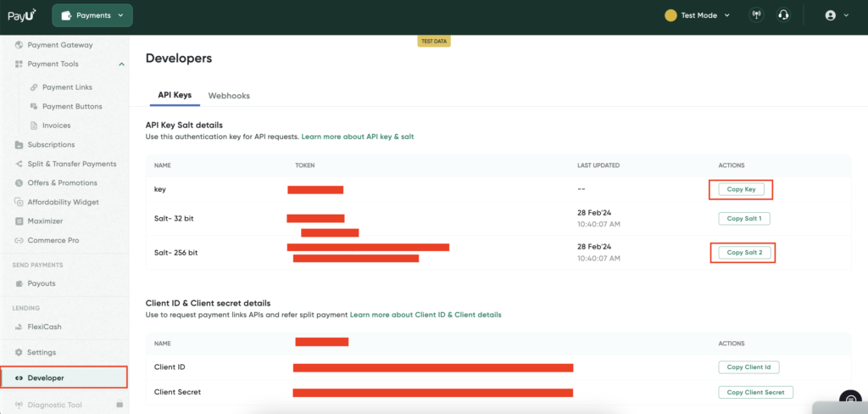Screen dimensions: 868x414
Task: Click the Offers & Promotions badge icon
Action: 19,183
